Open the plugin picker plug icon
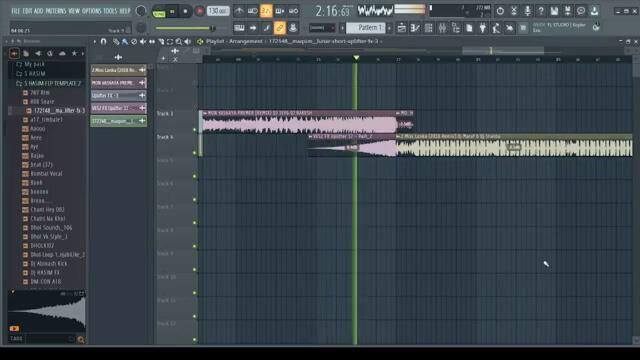Image resolution: width=640 pixels, height=360 pixels. coord(482,28)
